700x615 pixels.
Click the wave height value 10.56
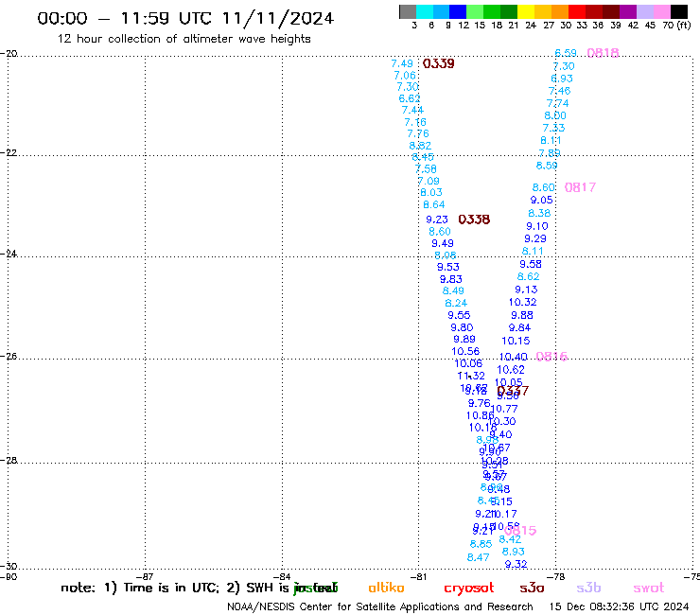[x=465, y=351]
